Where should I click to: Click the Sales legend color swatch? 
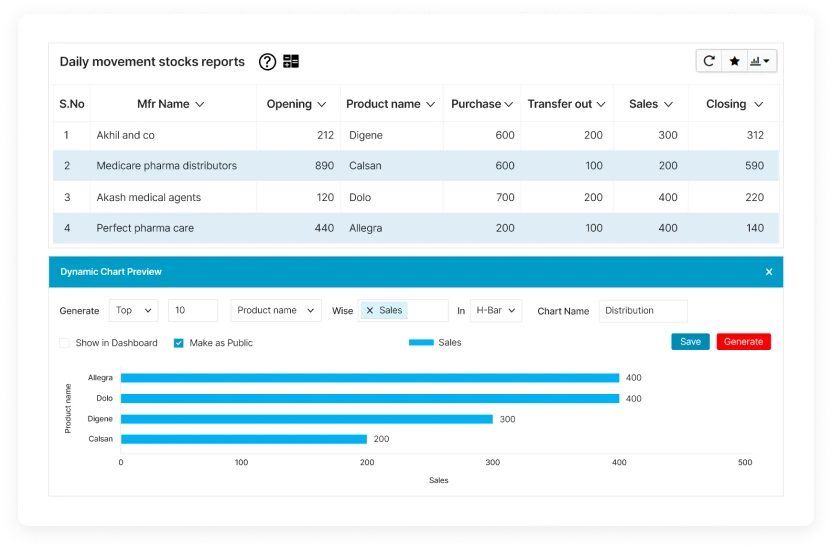(421, 343)
